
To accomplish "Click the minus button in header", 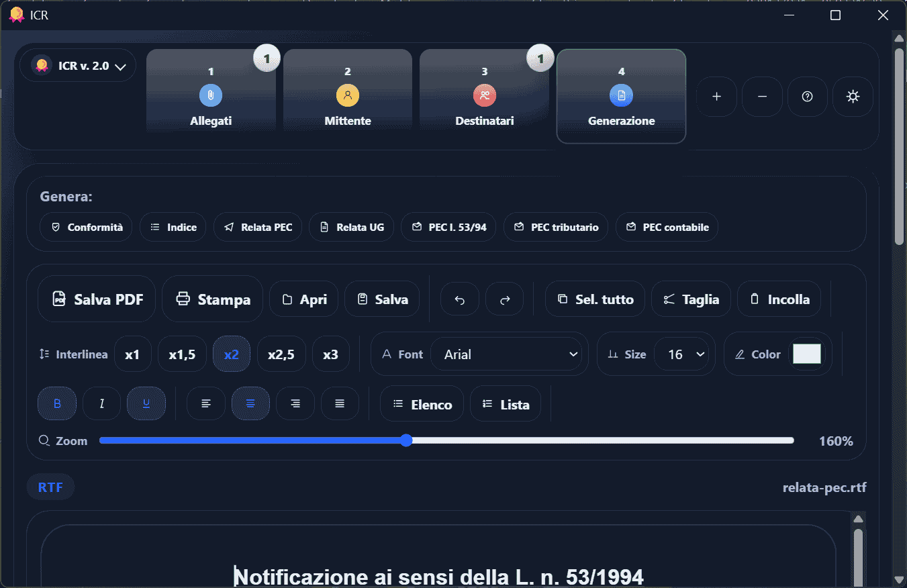I will coord(762,97).
